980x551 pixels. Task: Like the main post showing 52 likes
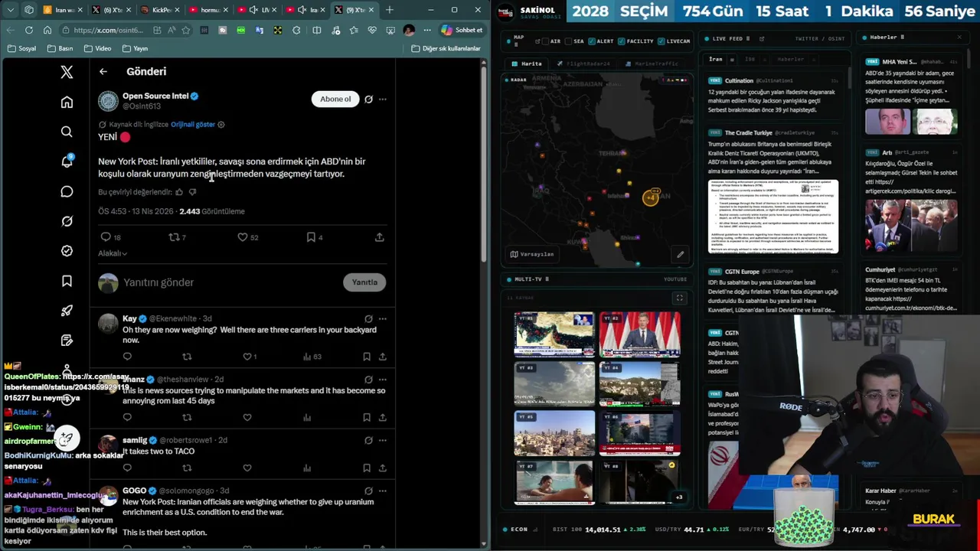coord(243,237)
